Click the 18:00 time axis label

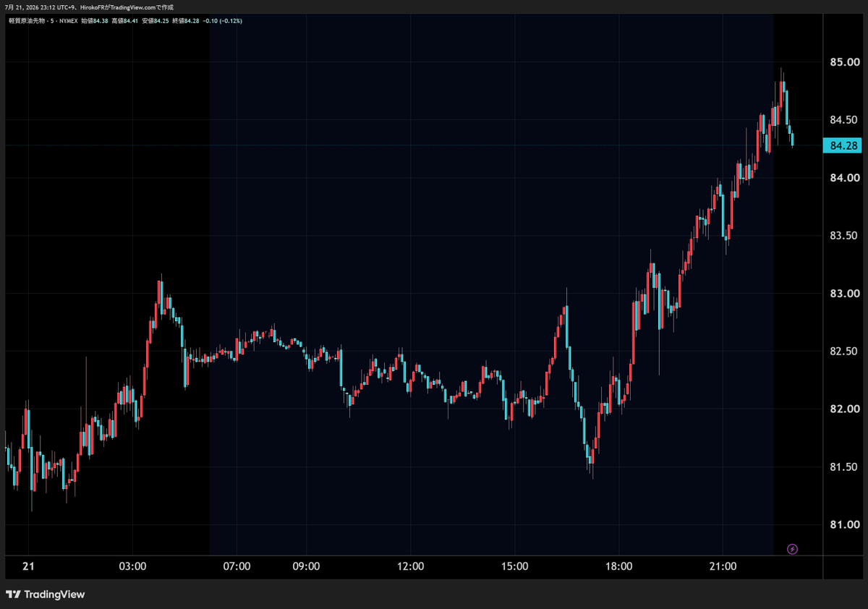pos(618,566)
